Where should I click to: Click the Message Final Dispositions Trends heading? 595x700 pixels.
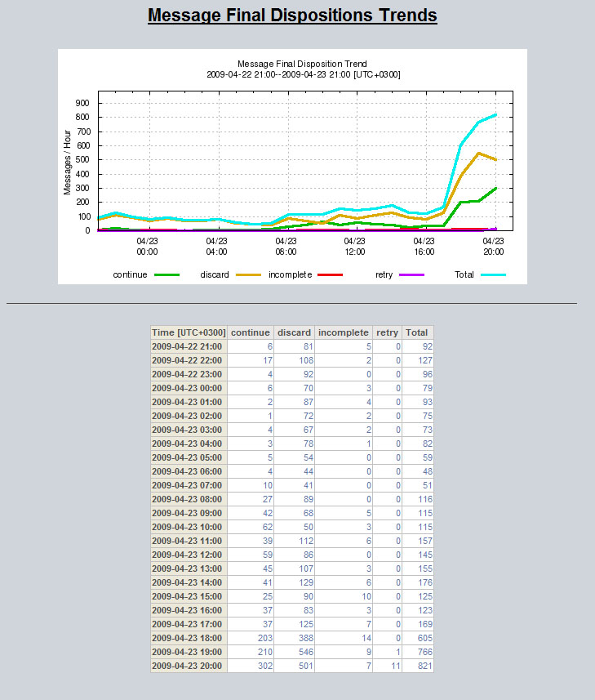(292, 16)
